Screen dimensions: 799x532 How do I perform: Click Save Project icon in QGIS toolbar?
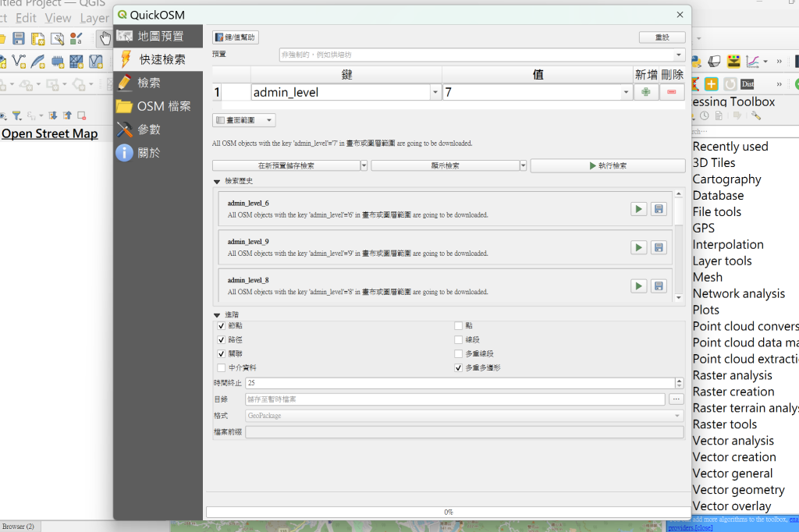point(19,38)
